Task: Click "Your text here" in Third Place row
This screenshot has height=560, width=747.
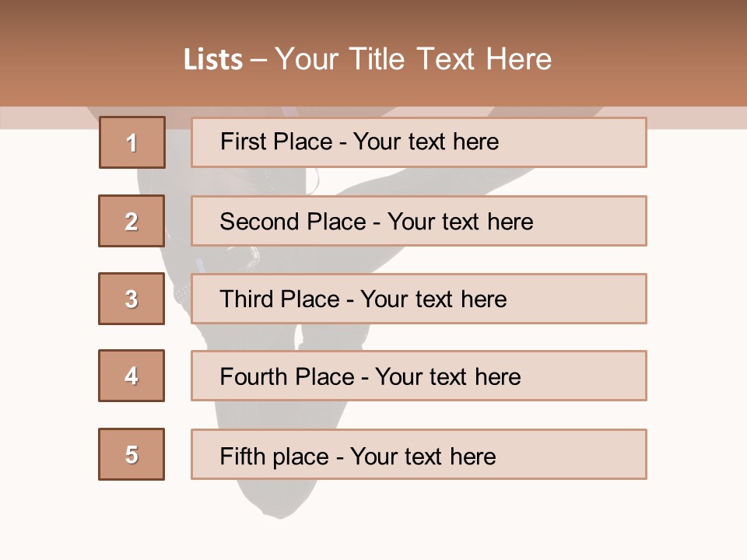Action: 433,299
